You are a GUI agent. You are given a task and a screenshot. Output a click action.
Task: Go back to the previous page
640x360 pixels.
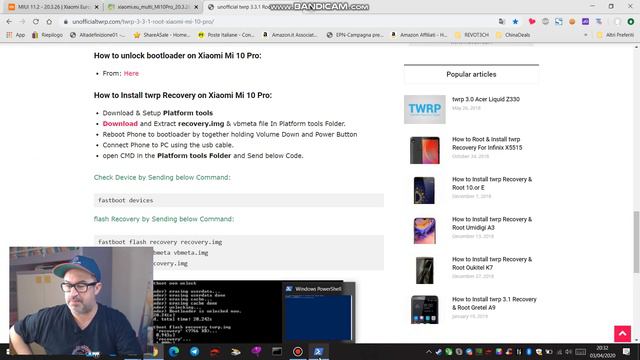(9, 22)
